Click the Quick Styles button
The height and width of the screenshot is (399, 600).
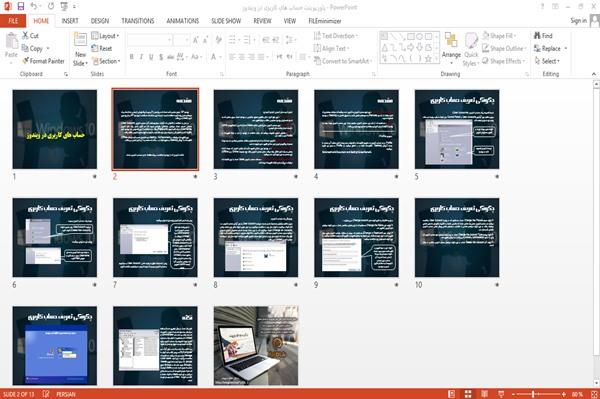(x=471, y=50)
